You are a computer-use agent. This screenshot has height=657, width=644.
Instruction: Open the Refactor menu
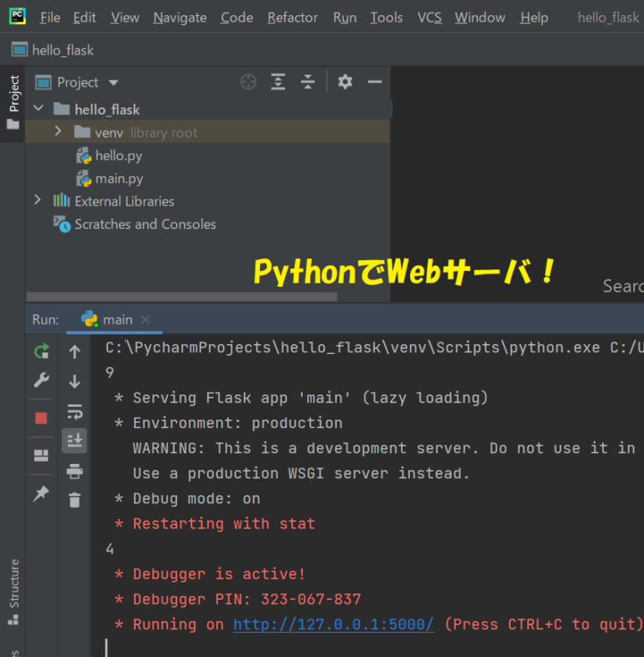click(x=292, y=18)
